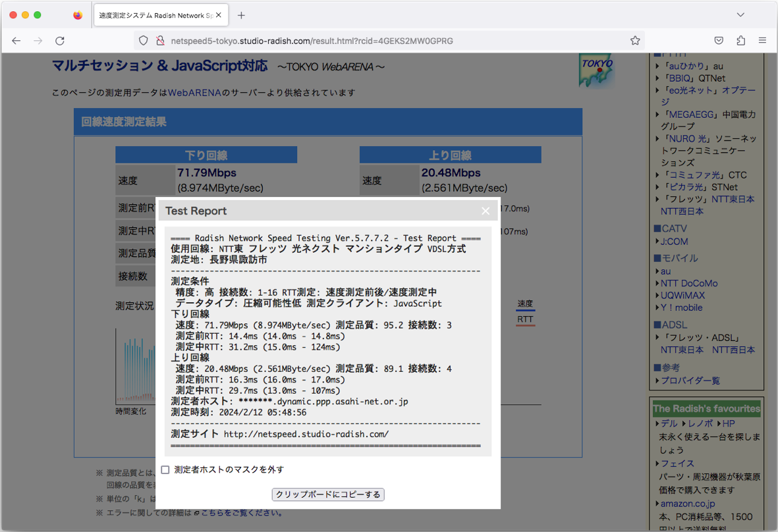The image size is (778, 532).
Task: Click the Test Report dialog title
Action: [x=196, y=211]
